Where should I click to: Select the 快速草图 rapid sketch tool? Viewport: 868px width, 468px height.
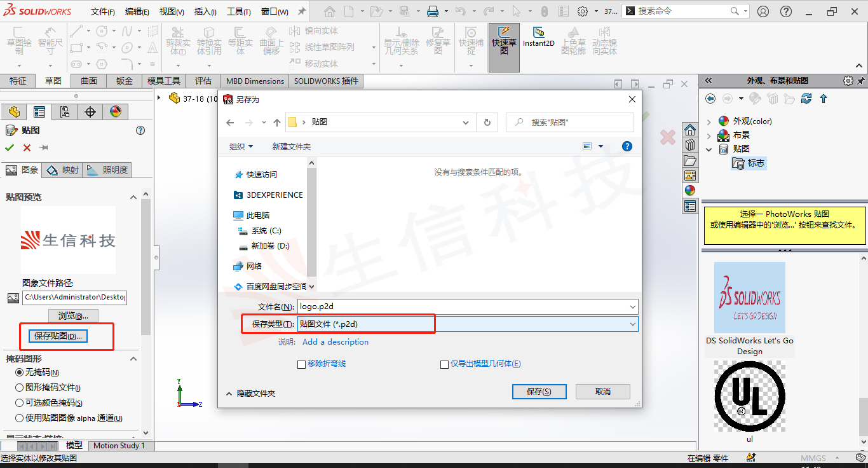click(504, 41)
